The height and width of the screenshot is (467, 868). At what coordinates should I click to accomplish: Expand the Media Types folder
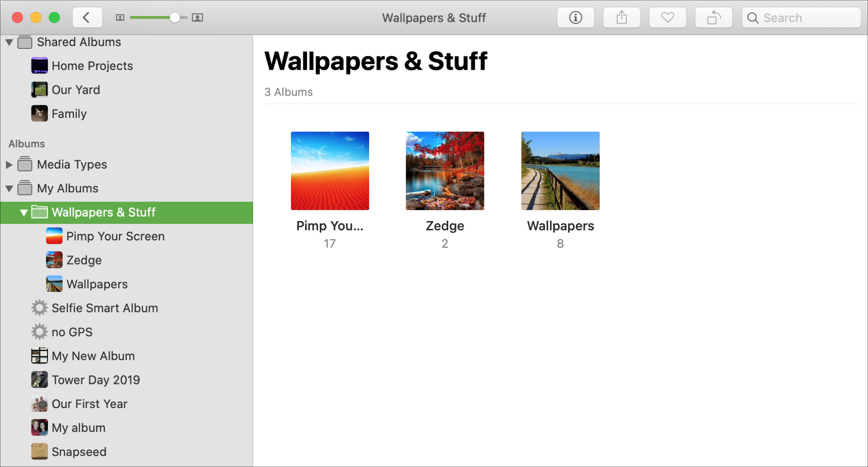[9, 165]
